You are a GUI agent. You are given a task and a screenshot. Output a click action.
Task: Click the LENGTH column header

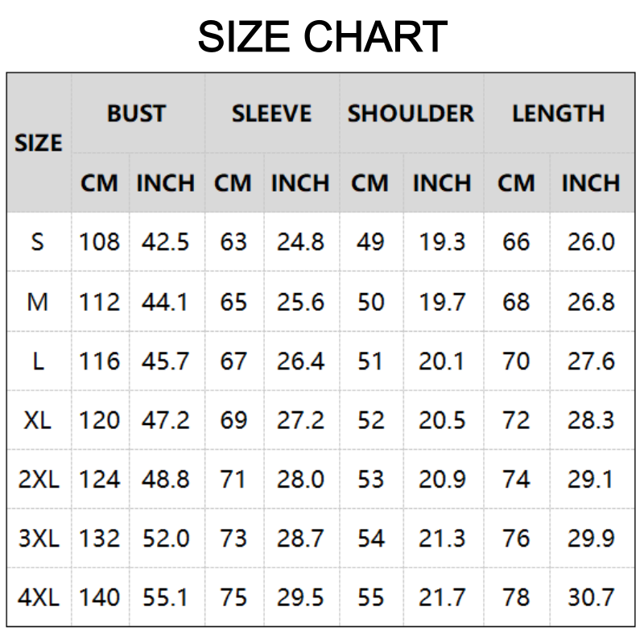(559, 114)
